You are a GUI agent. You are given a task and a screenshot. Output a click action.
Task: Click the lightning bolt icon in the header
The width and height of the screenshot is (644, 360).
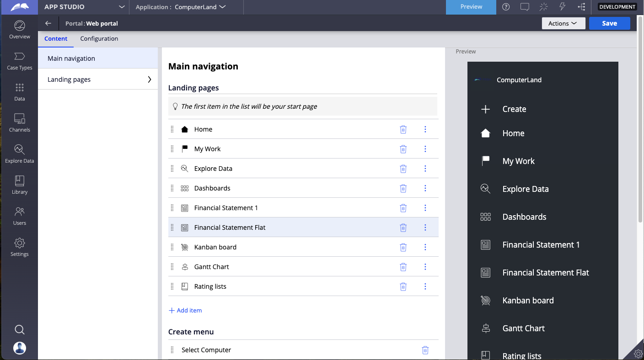[562, 7]
